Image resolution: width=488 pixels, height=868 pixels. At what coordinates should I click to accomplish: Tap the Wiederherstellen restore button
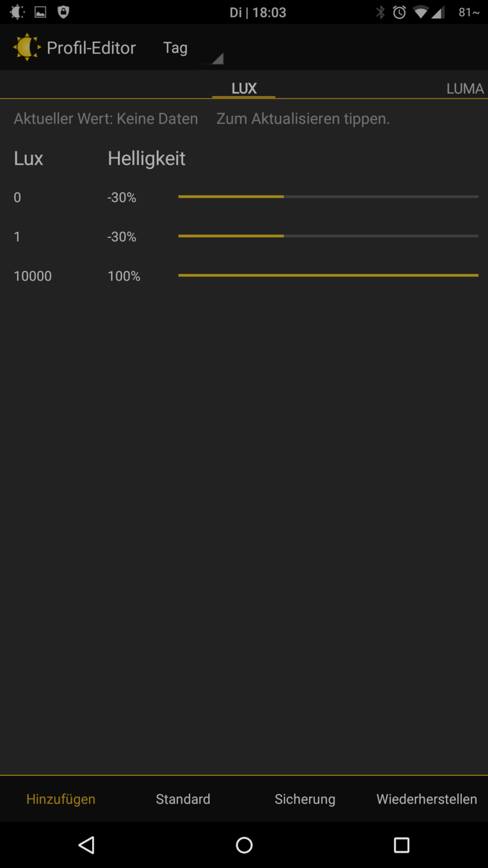coord(427,799)
